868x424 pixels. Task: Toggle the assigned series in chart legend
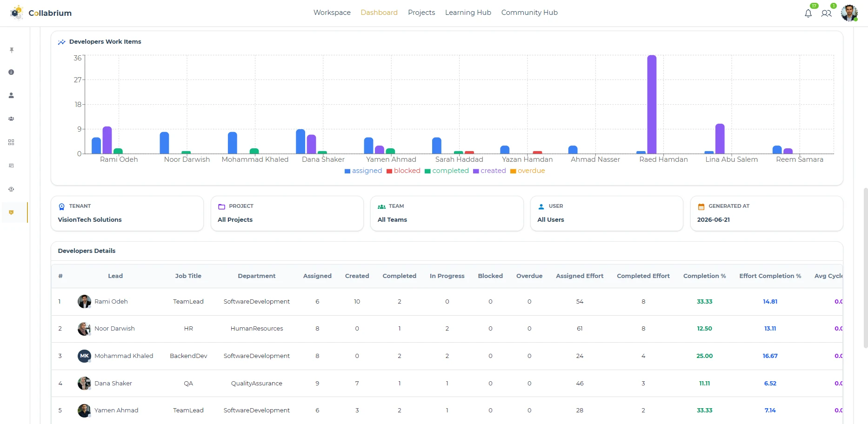[363, 171]
